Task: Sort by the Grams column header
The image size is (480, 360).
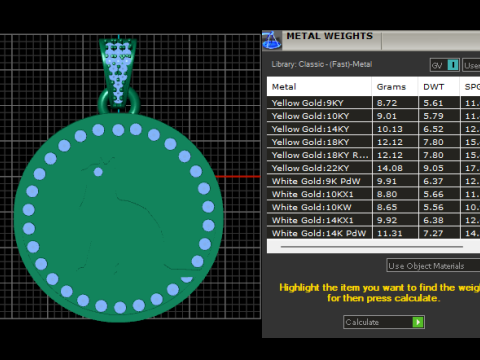Action: [395, 87]
